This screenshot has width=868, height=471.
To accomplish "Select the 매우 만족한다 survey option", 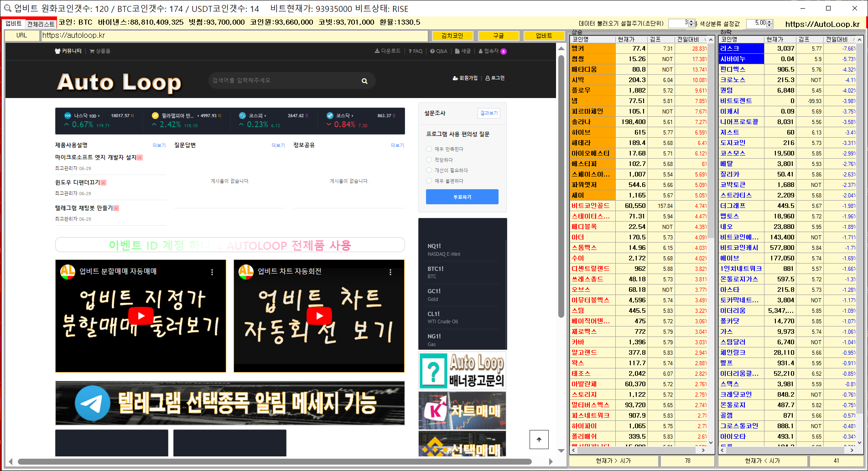I will [x=429, y=149].
